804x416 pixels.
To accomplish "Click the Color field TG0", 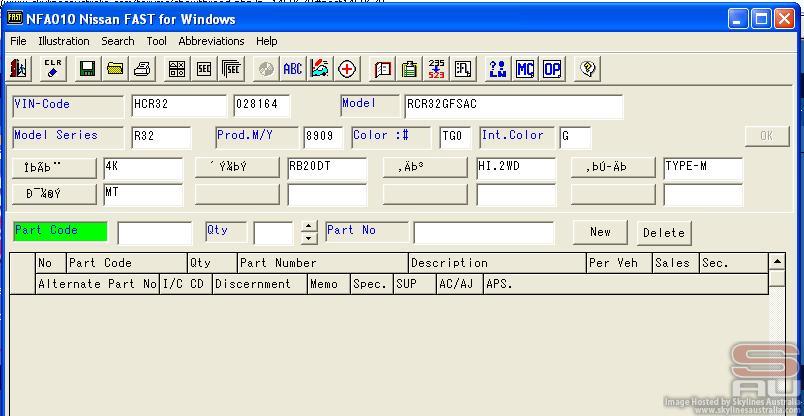I will point(455,137).
